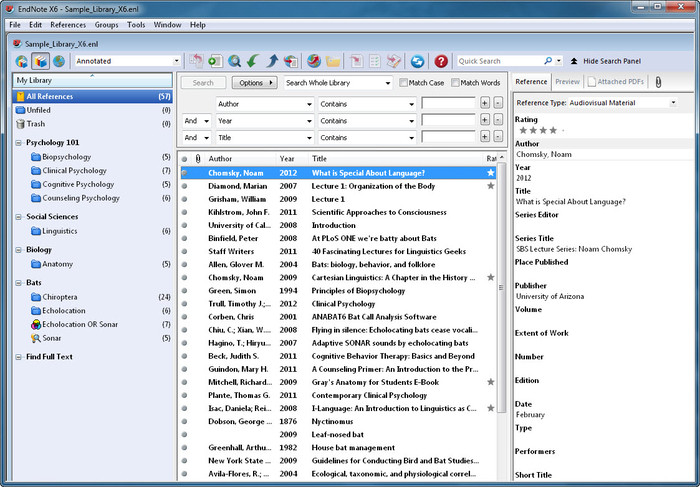Toggle read status dot for Grisham, William row
The image size is (700, 487).
click(x=184, y=199)
